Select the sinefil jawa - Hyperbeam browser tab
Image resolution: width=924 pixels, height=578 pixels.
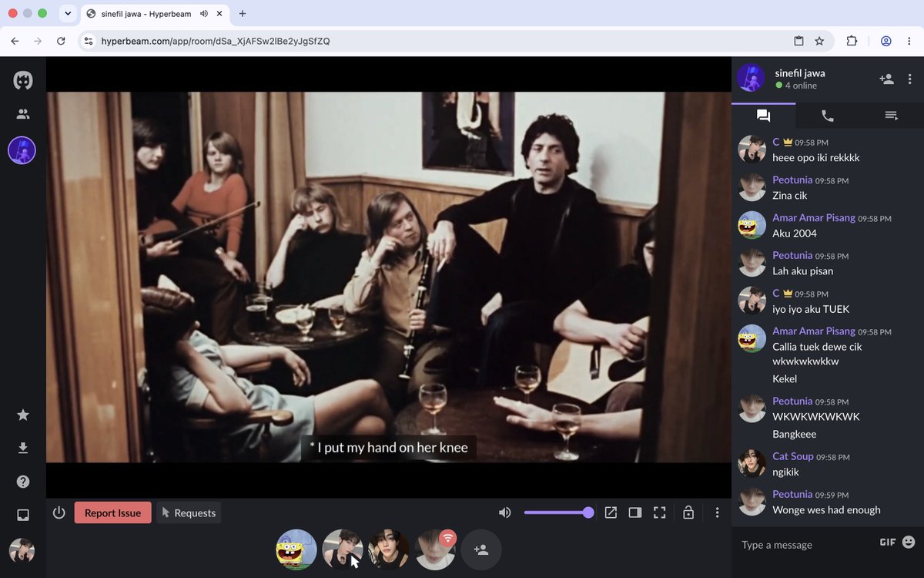[x=156, y=13]
